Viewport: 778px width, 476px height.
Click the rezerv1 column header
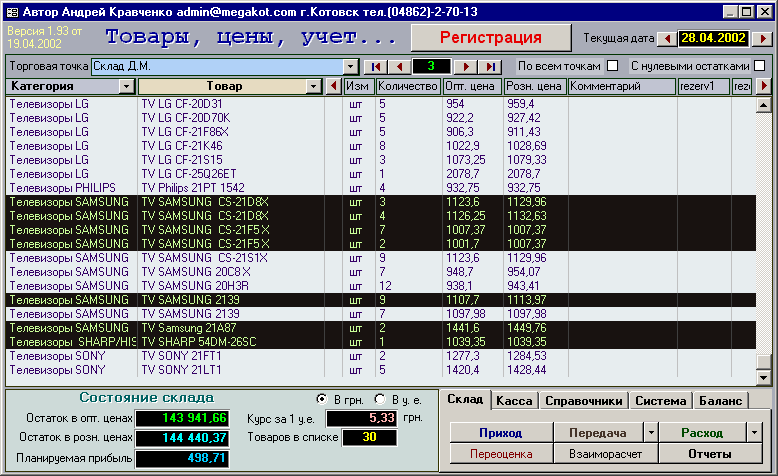point(703,86)
